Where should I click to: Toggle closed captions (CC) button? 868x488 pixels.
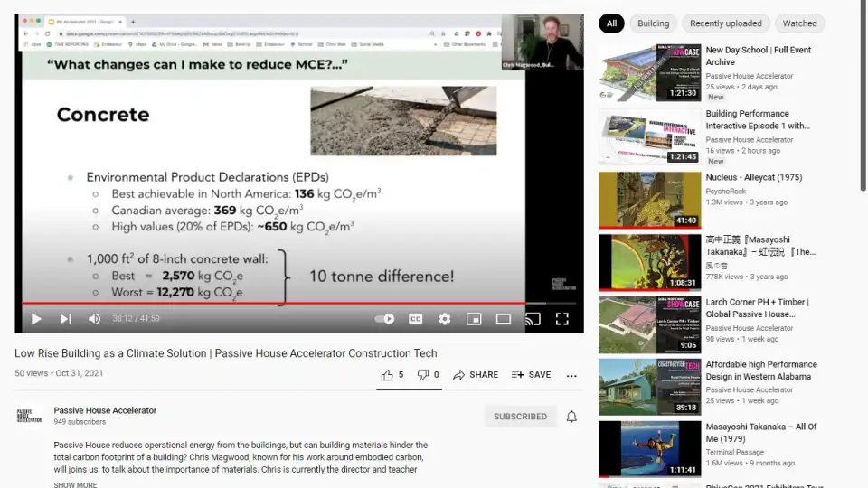(415, 319)
